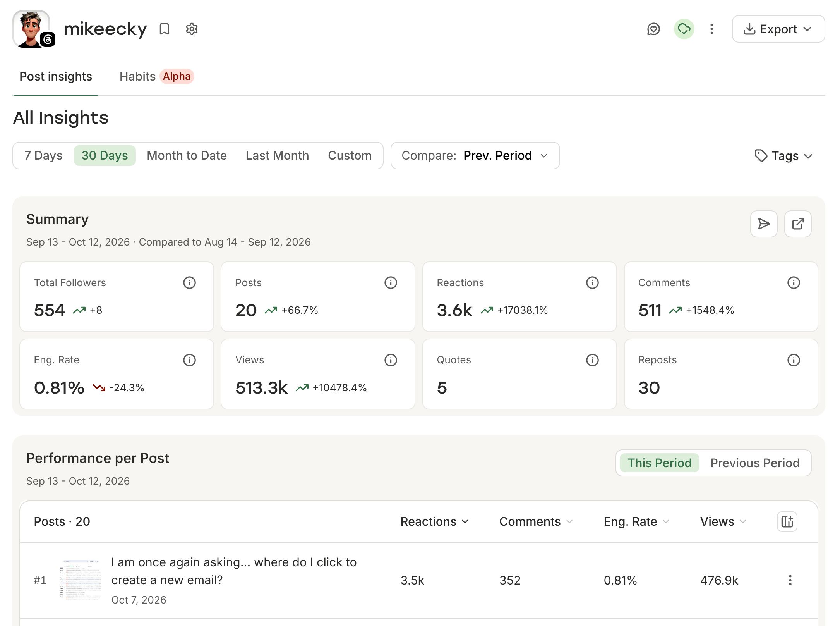The width and height of the screenshot is (840, 626).
Task: Sort by Eng. Rate column
Action: 636,521
